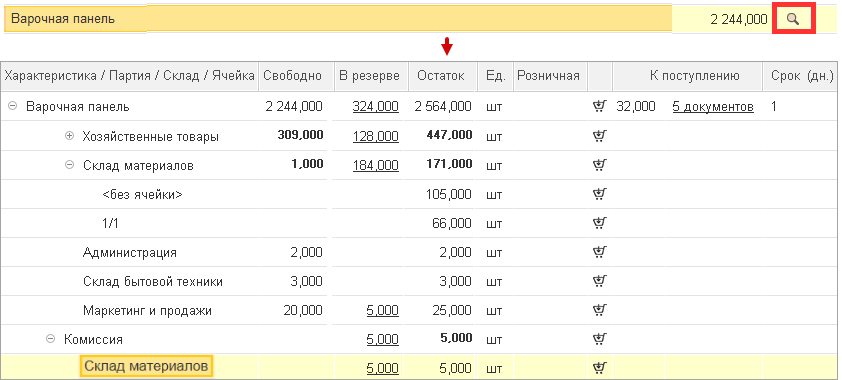Image resolution: width=842 pixels, height=380 pixels.
Task: Click cart icon in Комиссия row
Action: click(599, 339)
